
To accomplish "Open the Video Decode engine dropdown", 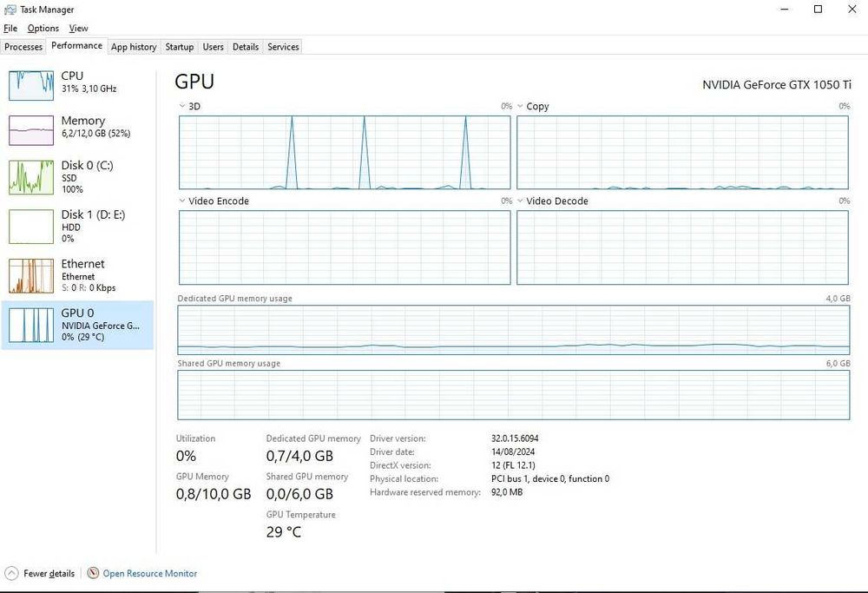I will 520,201.
